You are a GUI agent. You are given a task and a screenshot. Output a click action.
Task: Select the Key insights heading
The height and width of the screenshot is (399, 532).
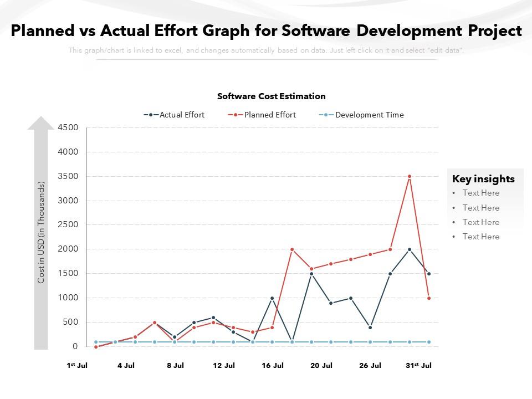(x=483, y=179)
